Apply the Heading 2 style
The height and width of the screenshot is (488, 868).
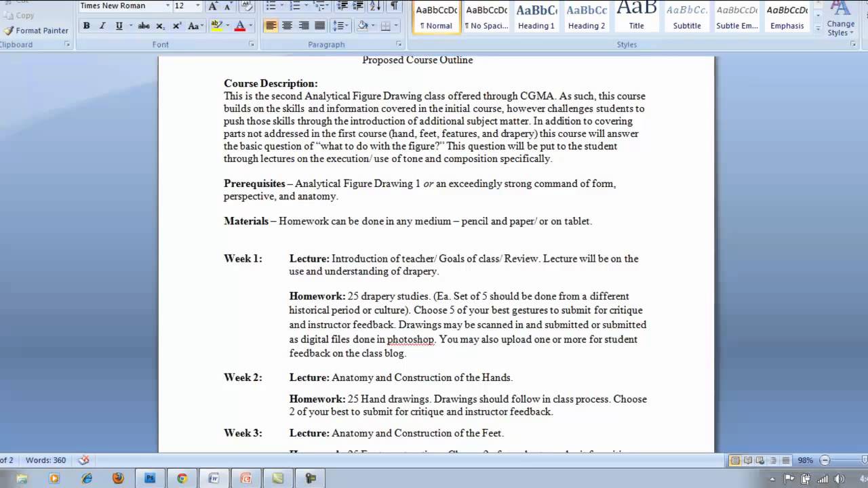(587, 17)
